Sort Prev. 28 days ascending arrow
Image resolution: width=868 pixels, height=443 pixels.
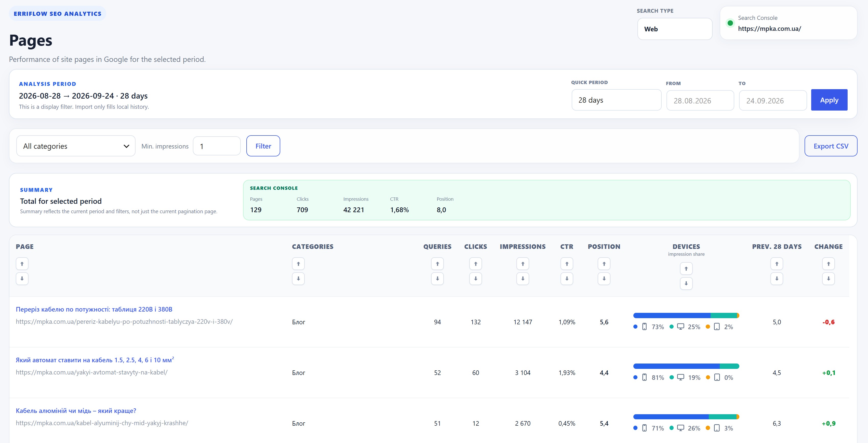[777, 264]
